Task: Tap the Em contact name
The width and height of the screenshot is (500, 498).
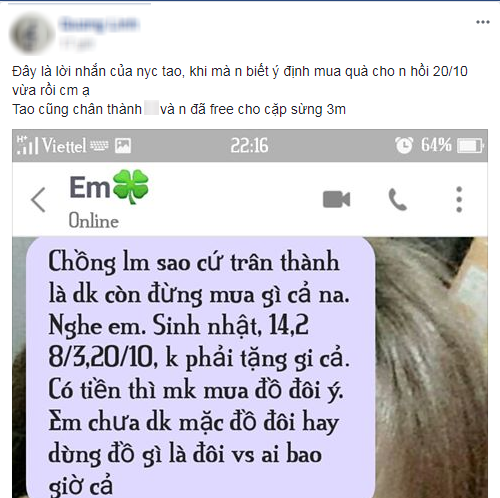Action: pyautogui.click(x=89, y=187)
